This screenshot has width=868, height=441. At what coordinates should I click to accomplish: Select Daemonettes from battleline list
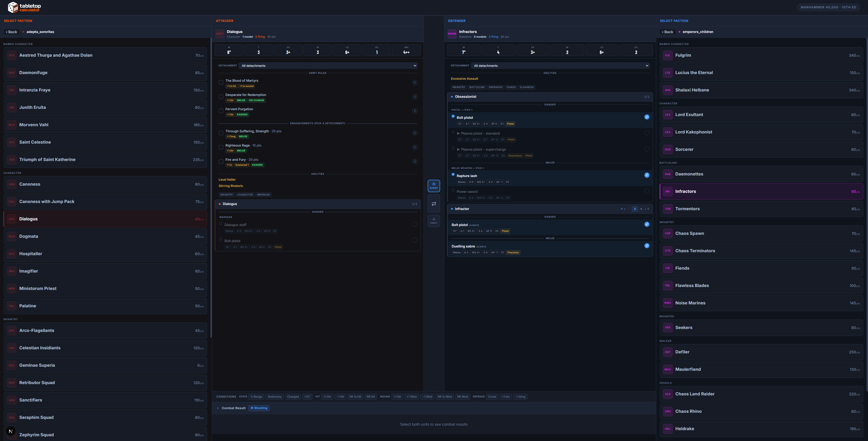click(761, 174)
